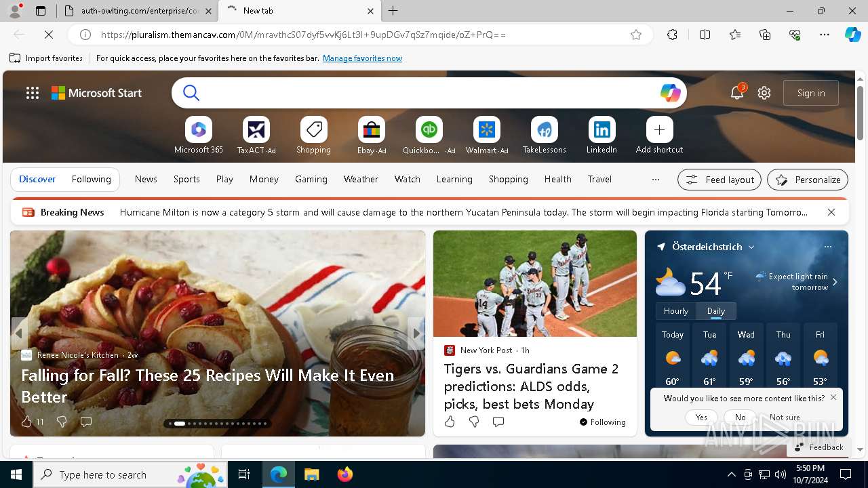
Task: Click in the Microsoft Start search box
Action: click(430, 93)
